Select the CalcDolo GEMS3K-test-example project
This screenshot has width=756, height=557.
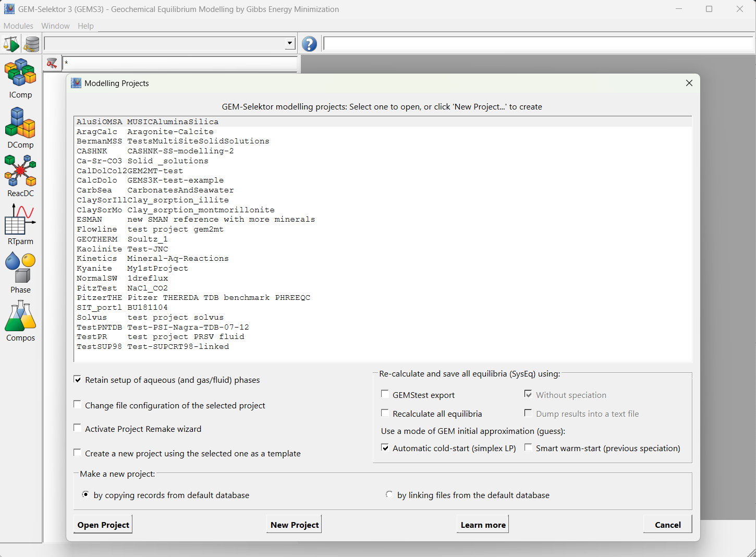tap(383, 180)
